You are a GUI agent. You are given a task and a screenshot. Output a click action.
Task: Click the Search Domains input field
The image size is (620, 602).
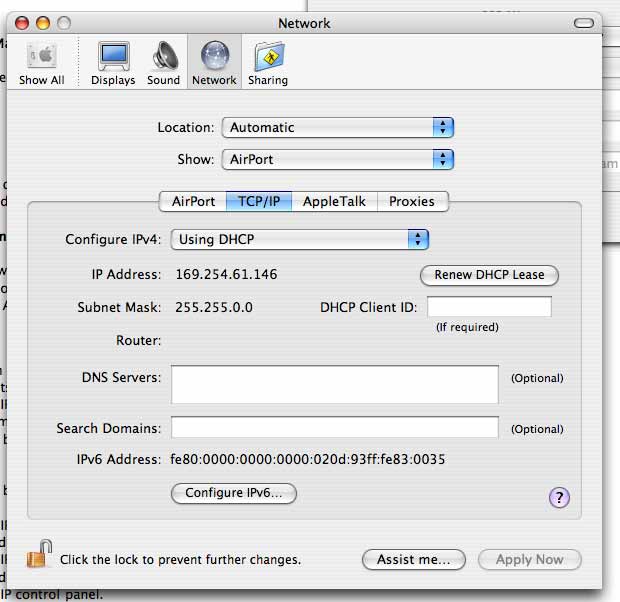[x=335, y=427]
